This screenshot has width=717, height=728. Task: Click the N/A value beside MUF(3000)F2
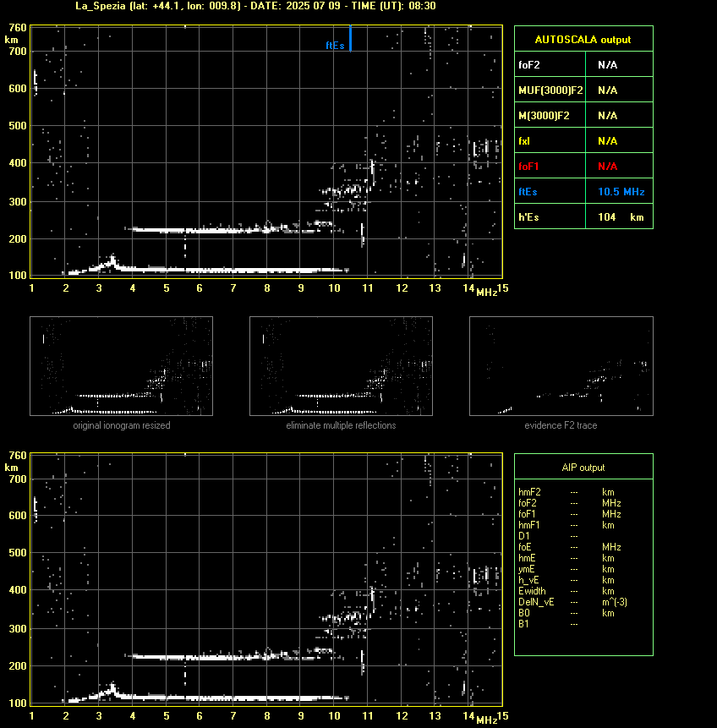[x=607, y=90]
